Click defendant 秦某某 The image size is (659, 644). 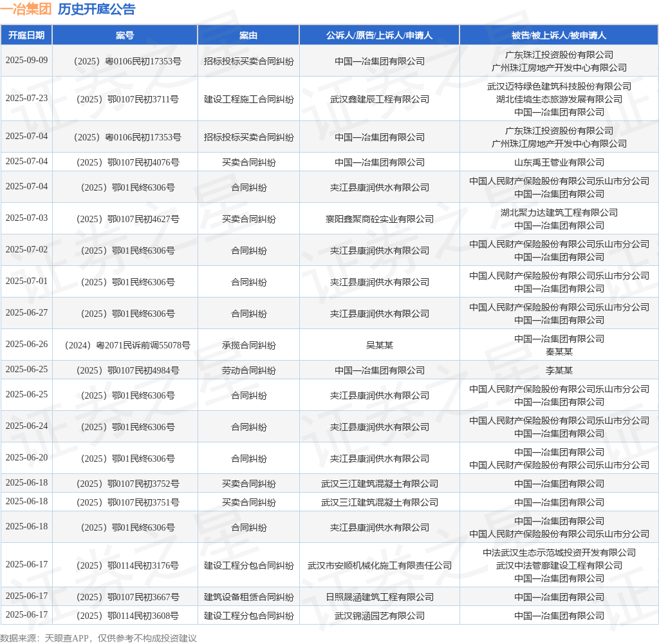[x=559, y=352]
